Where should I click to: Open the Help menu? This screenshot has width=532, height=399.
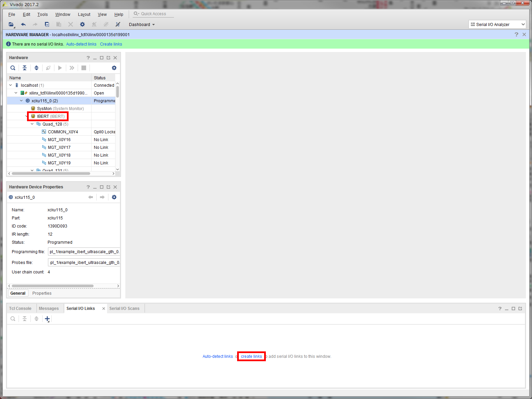(x=119, y=15)
